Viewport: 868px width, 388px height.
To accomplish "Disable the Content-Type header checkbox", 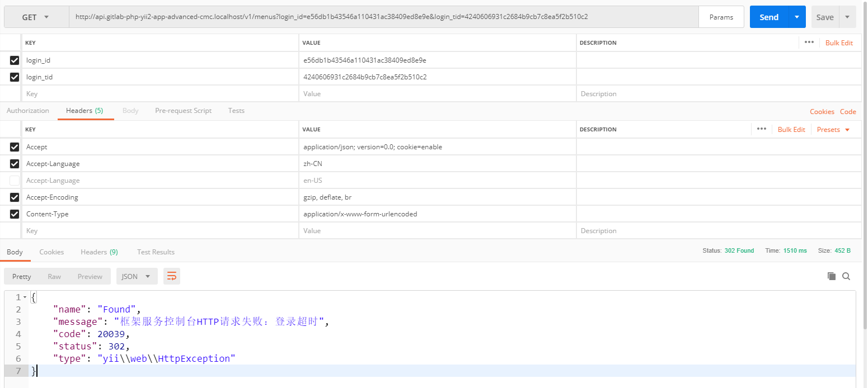I will point(15,214).
